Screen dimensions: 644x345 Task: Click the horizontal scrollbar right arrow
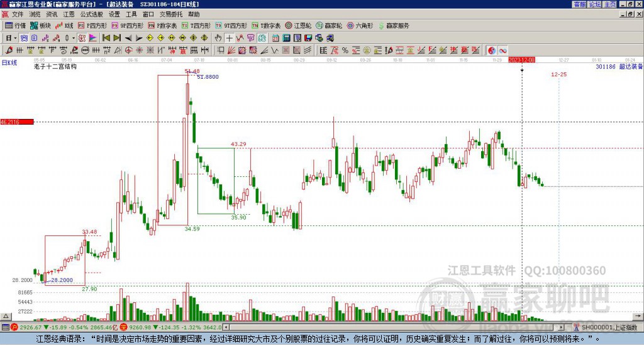click(562, 327)
